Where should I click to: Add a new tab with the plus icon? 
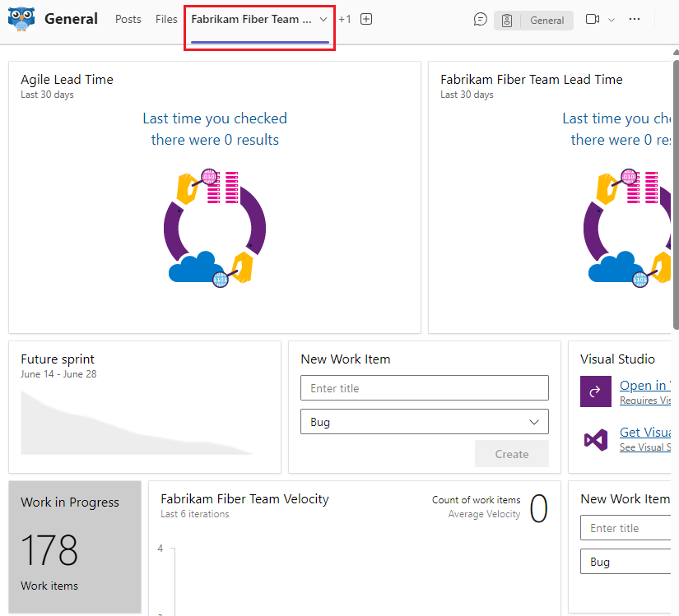click(365, 18)
